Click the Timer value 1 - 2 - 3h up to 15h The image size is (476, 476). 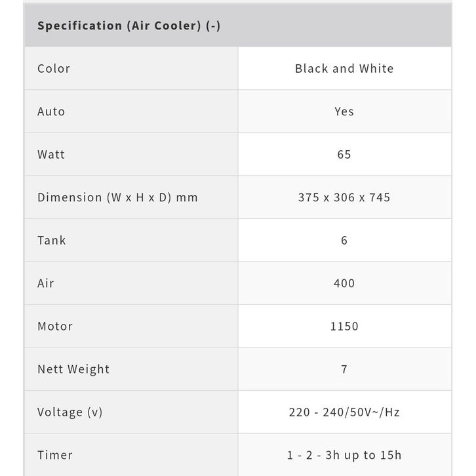pyautogui.click(x=344, y=455)
